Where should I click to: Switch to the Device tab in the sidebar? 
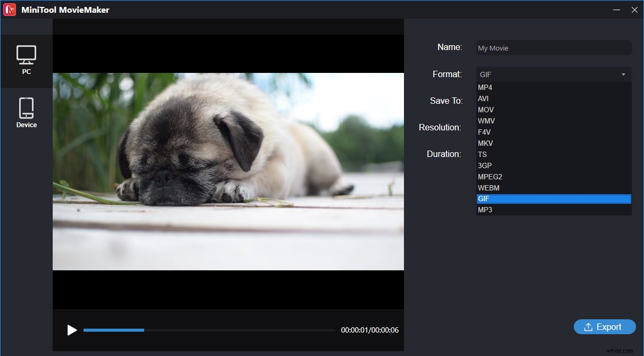coord(27,112)
